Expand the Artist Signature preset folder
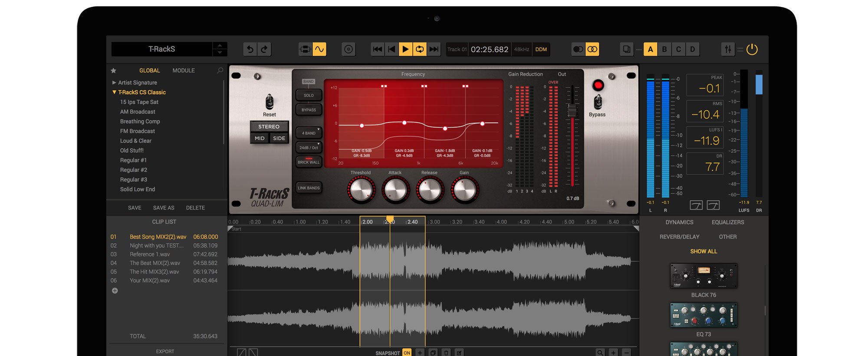 click(x=114, y=82)
